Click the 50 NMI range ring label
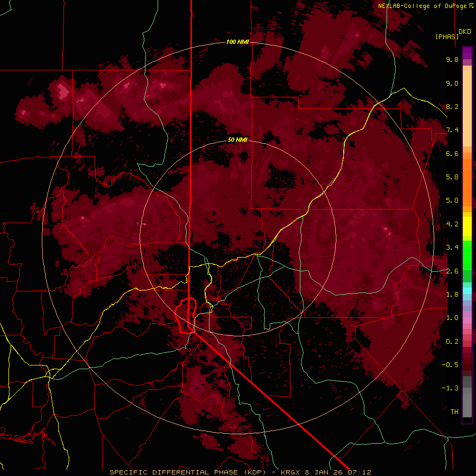 [237, 140]
